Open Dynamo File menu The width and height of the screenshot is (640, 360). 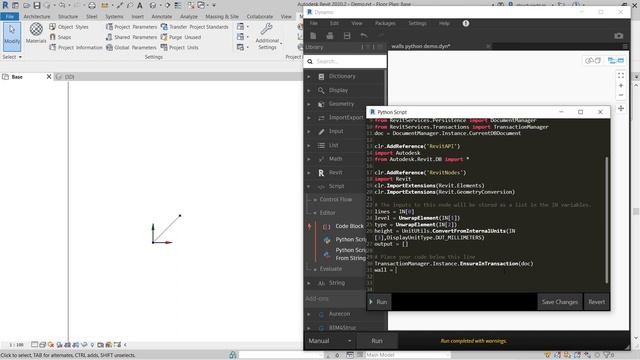point(313,23)
